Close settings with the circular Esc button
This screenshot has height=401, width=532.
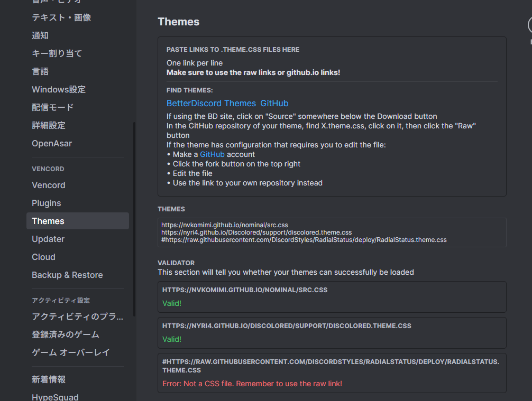coord(530,24)
